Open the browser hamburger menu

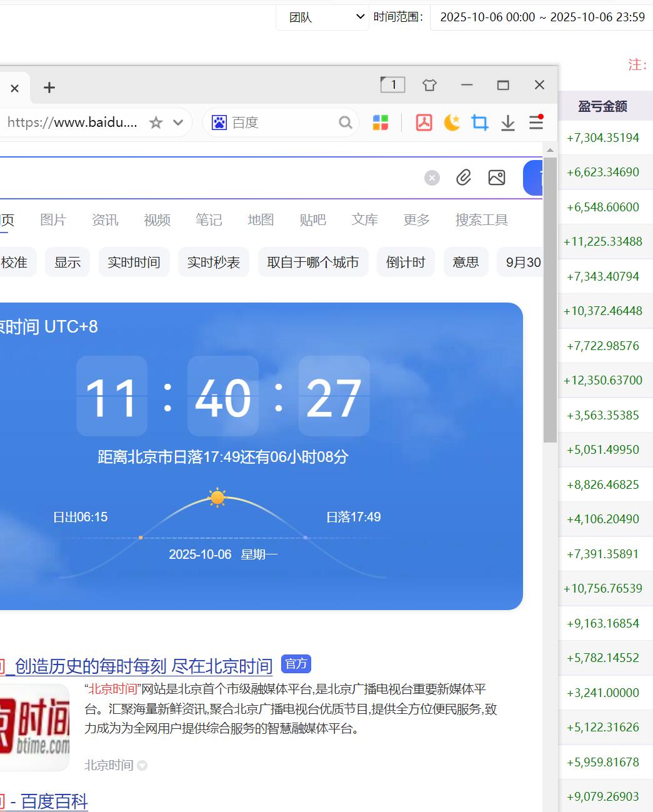pos(536,122)
